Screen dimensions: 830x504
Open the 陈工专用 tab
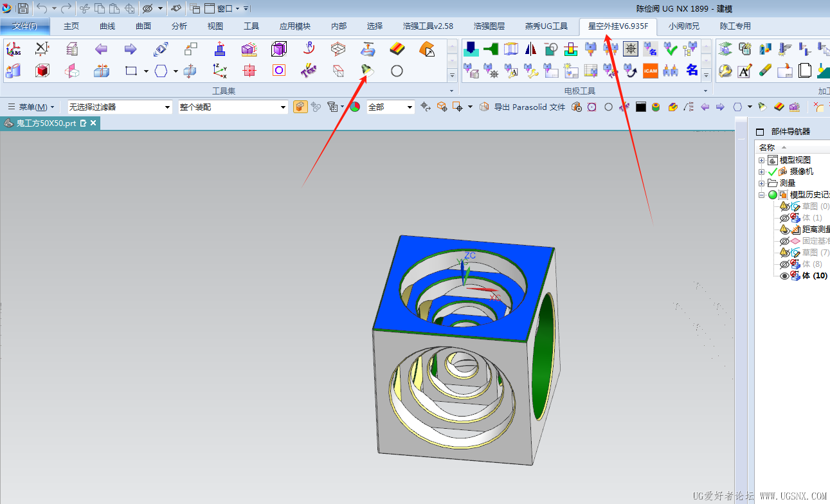coord(735,26)
